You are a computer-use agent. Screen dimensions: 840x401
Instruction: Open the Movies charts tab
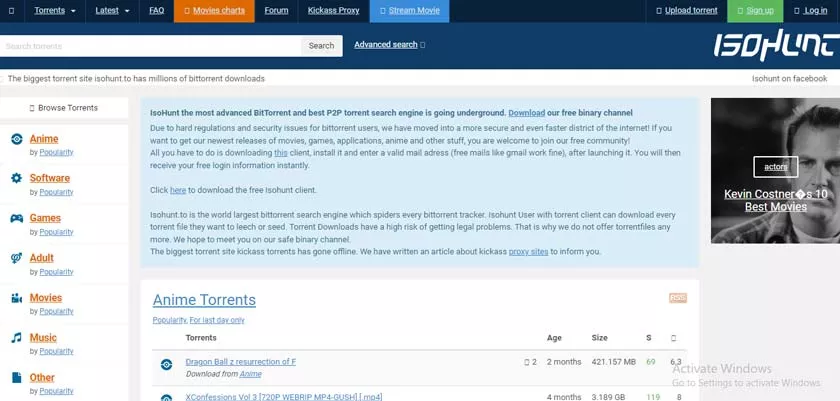click(213, 11)
